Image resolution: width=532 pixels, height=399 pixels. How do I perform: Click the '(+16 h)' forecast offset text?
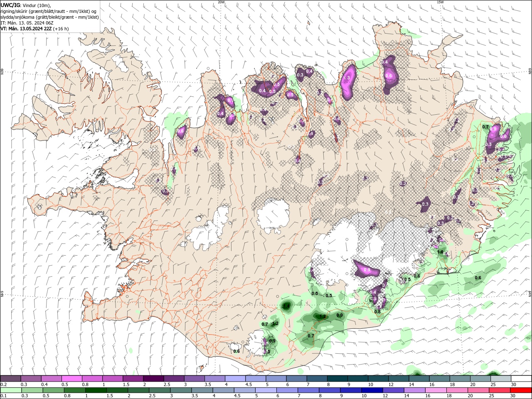tap(61, 29)
